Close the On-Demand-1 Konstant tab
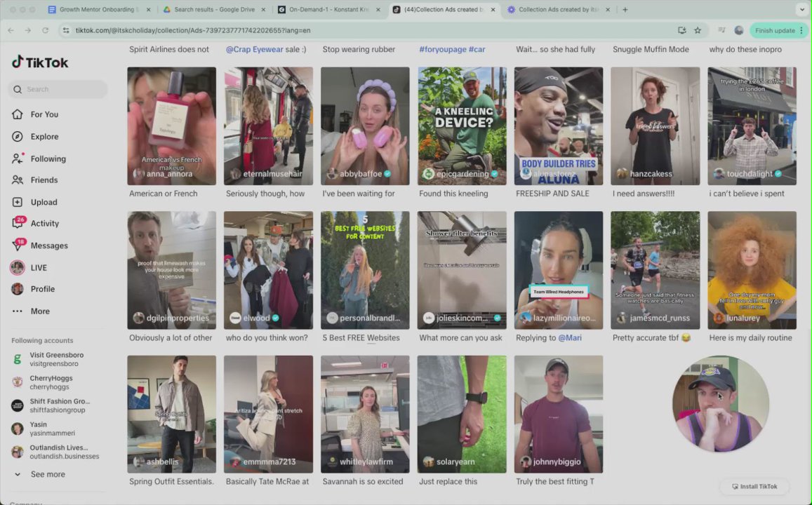The image size is (812, 505). pyautogui.click(x=378, y=10)
